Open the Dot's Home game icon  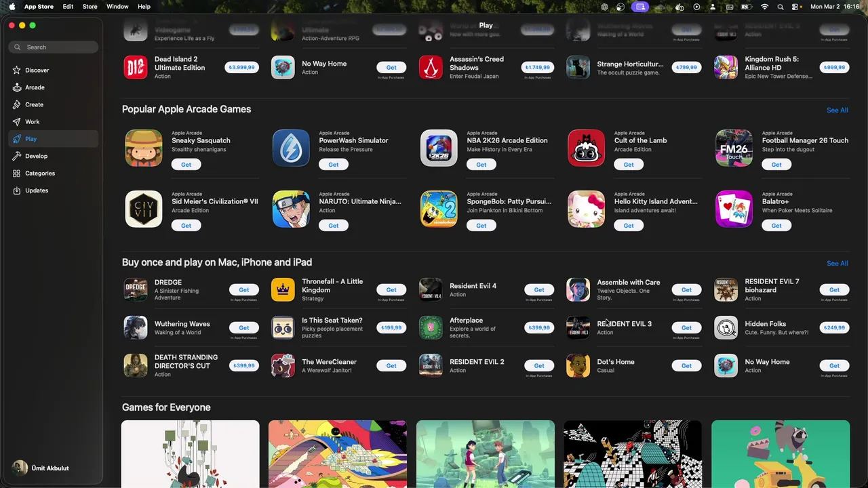coord(578,365)
